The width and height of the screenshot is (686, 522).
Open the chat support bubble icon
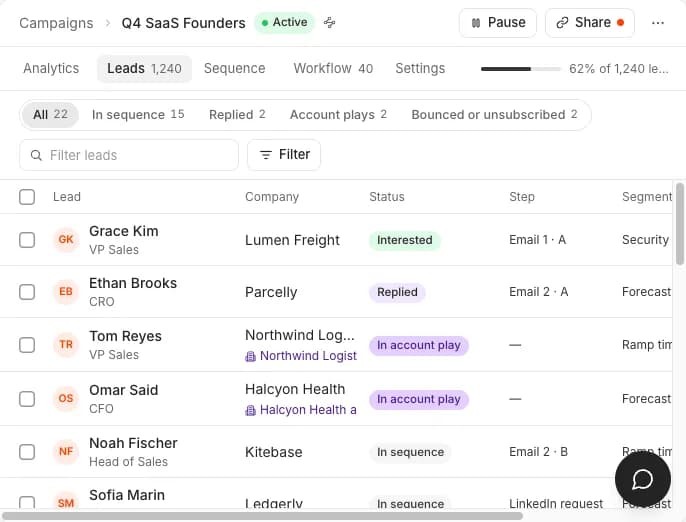click(642, 479)
